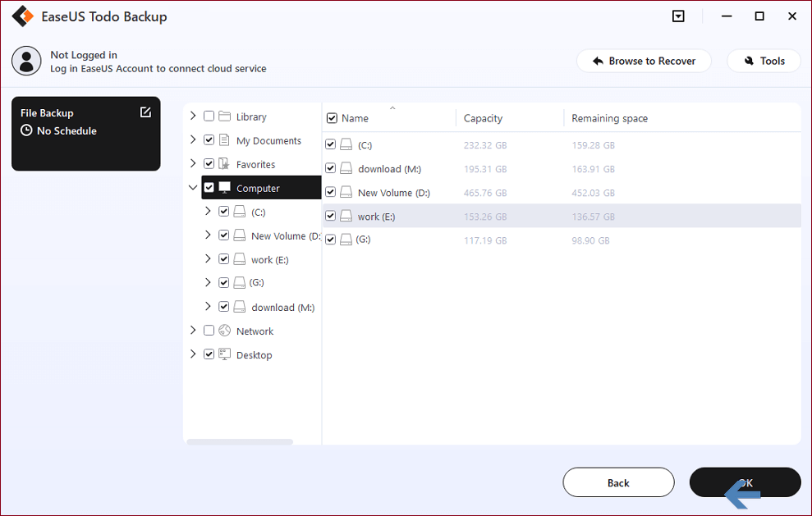Collapse the Computer tree node
The height and width of the screenshot is (516, 812).
click(193, 187)
